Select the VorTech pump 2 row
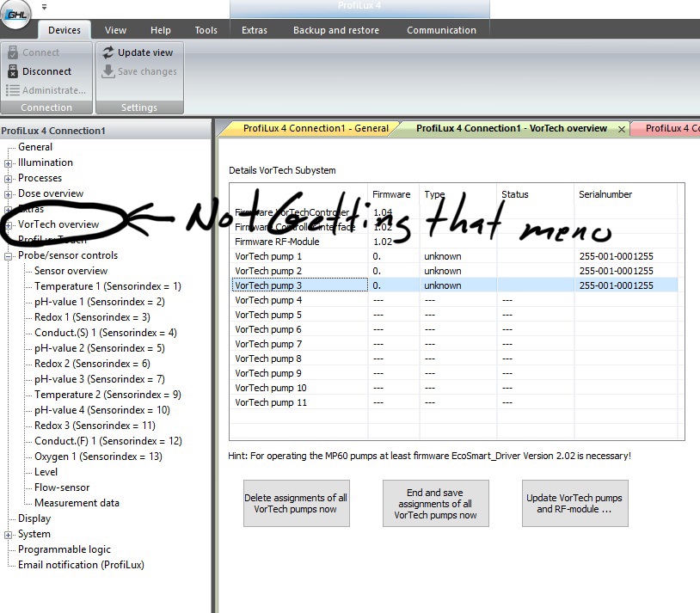Screen dimensions: 700x613 (x=455, y=271)
